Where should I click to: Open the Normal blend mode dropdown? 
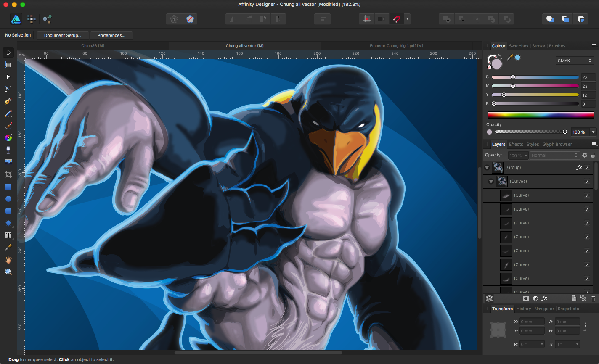554,155
